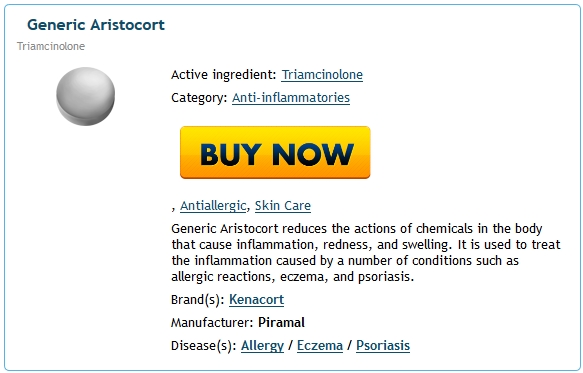Open the Skin Care category link
583x373 pixels.
[x=283, y=206]
